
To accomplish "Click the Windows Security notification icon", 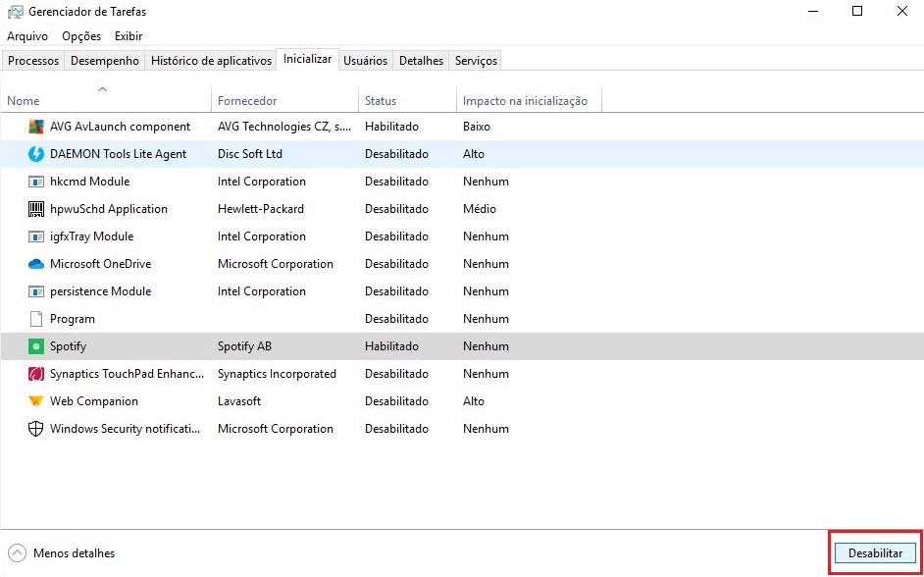I will tap(36, 429).
